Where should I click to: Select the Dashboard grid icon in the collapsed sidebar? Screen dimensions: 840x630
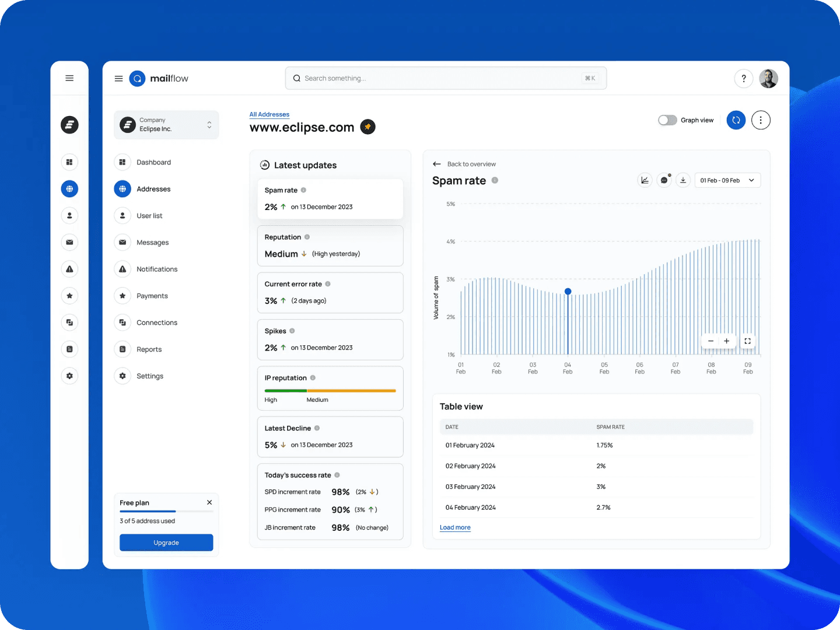pyautogui.click(x=69, y=162)
